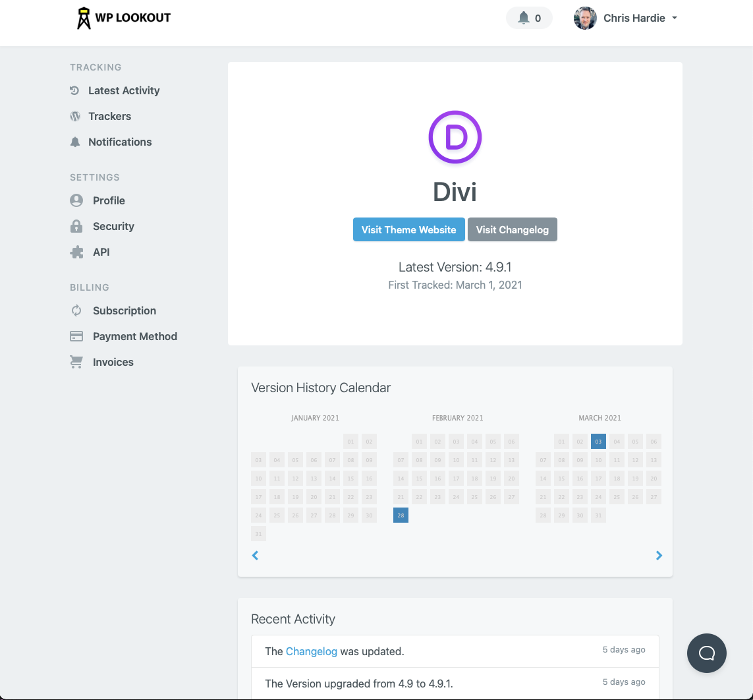Image resolution: width=753 pixels, height=700 pixels.
Task: Open Notifications in sidebar
Action: (120, 142)
